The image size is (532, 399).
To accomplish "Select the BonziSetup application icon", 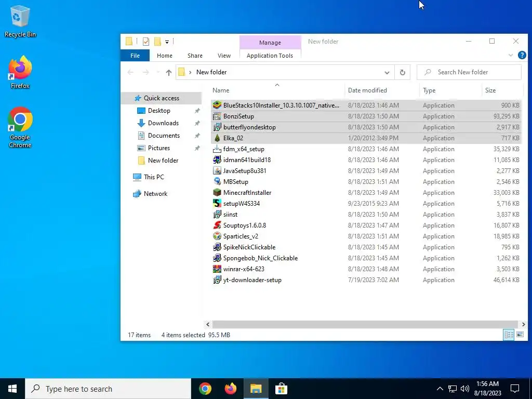I will [217, 116].
